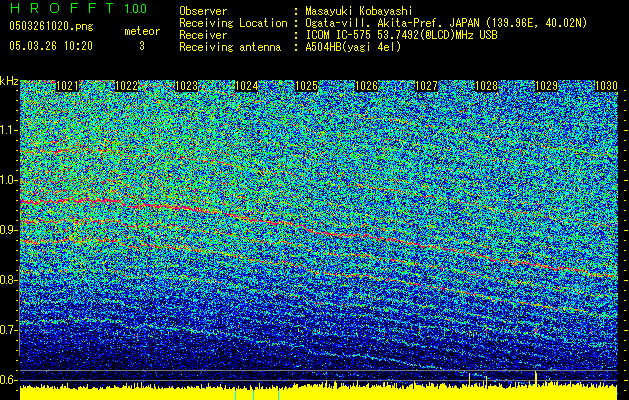The width and height of the screenshot is (629, 400).
Task: Click the 1023 time marker
Action: pos(187,86)
